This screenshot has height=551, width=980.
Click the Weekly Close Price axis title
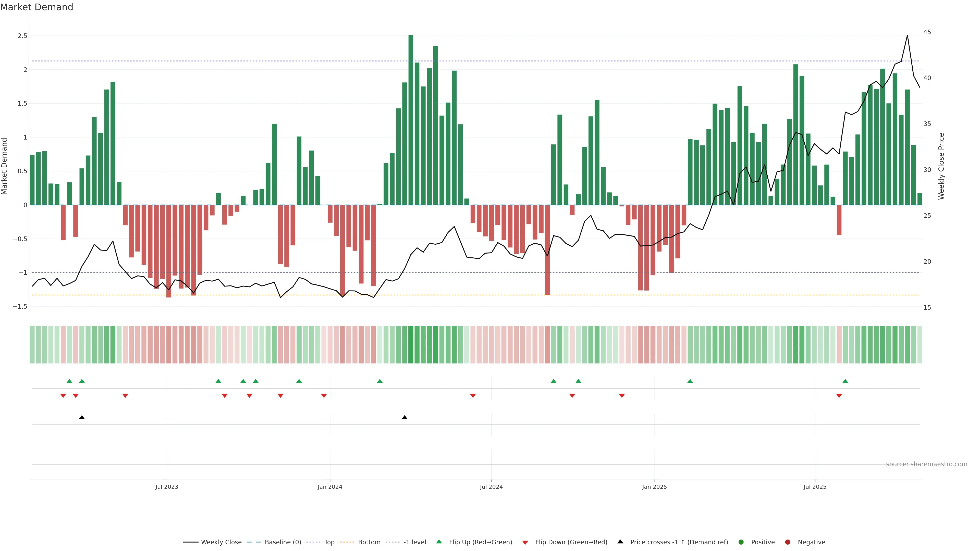pos(941,166)
